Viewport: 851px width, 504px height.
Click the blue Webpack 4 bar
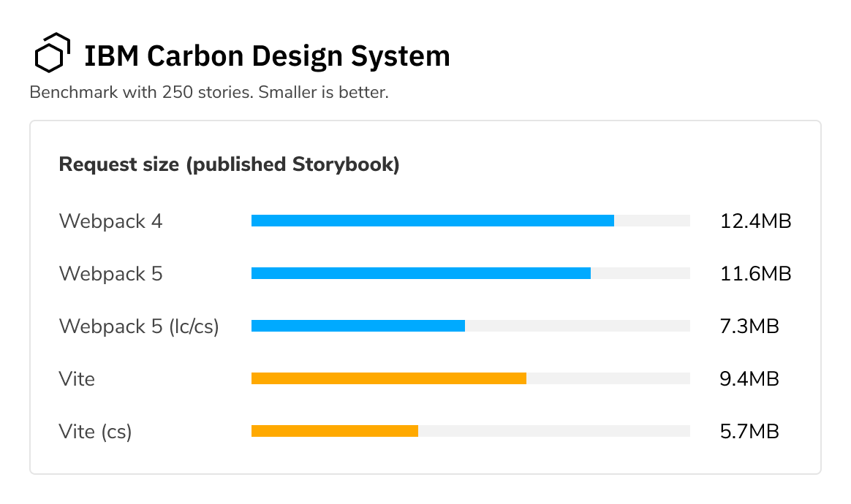click(x=433, y=221)
